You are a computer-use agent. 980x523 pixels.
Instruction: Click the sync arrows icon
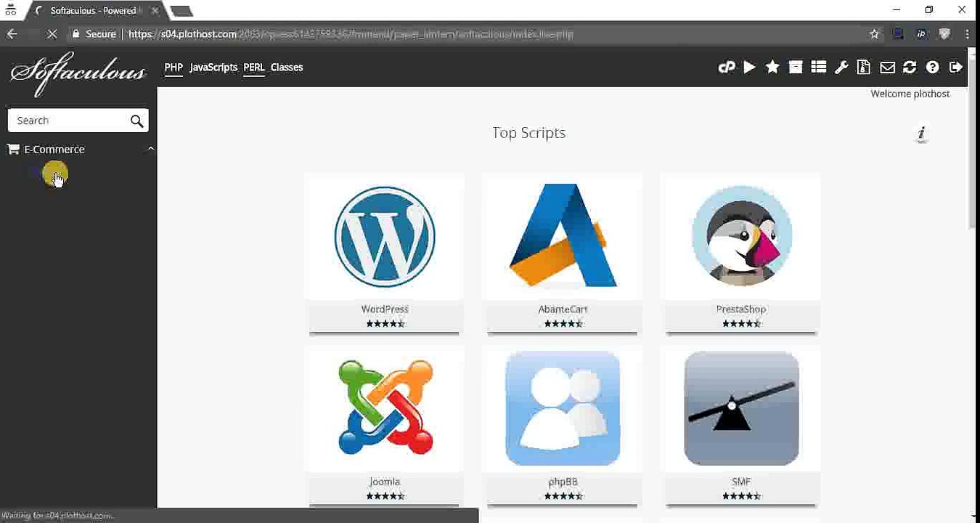(x=910, y=68)
